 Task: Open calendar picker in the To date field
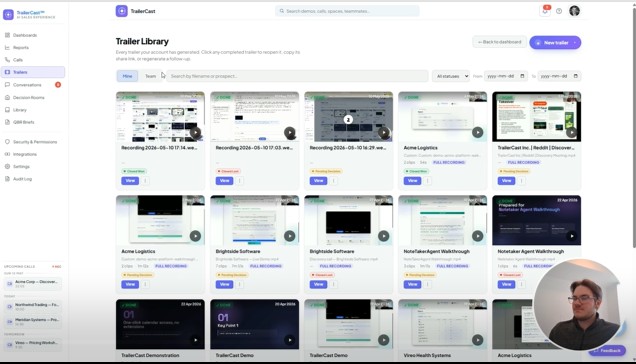[x=576, y=76]
